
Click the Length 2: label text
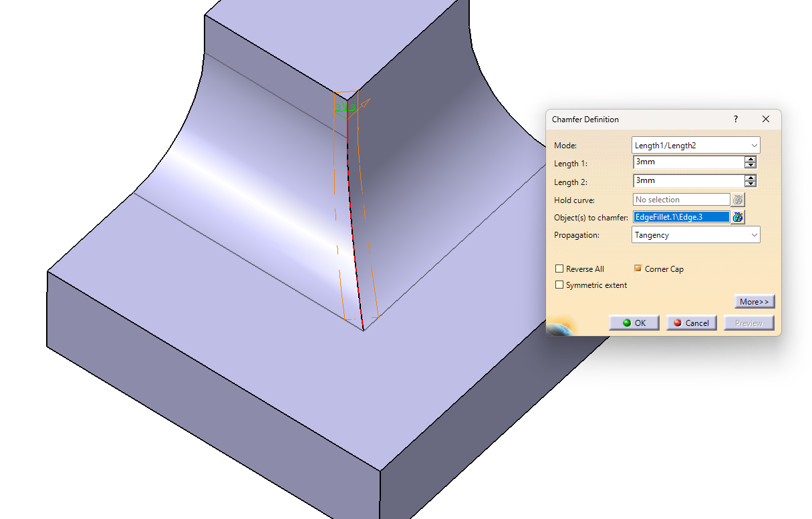570,182
